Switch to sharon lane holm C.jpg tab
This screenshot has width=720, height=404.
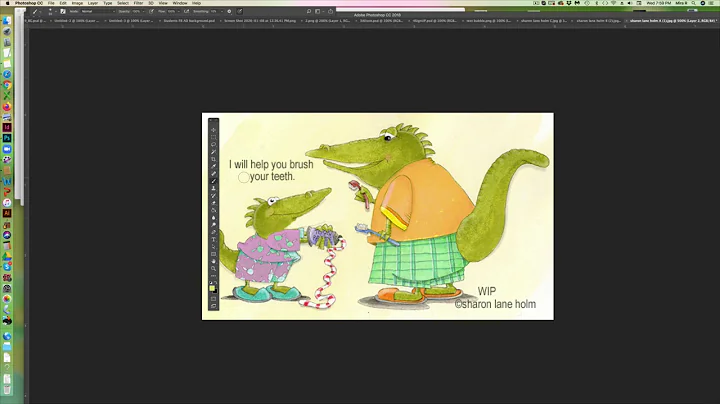point(544,21)
